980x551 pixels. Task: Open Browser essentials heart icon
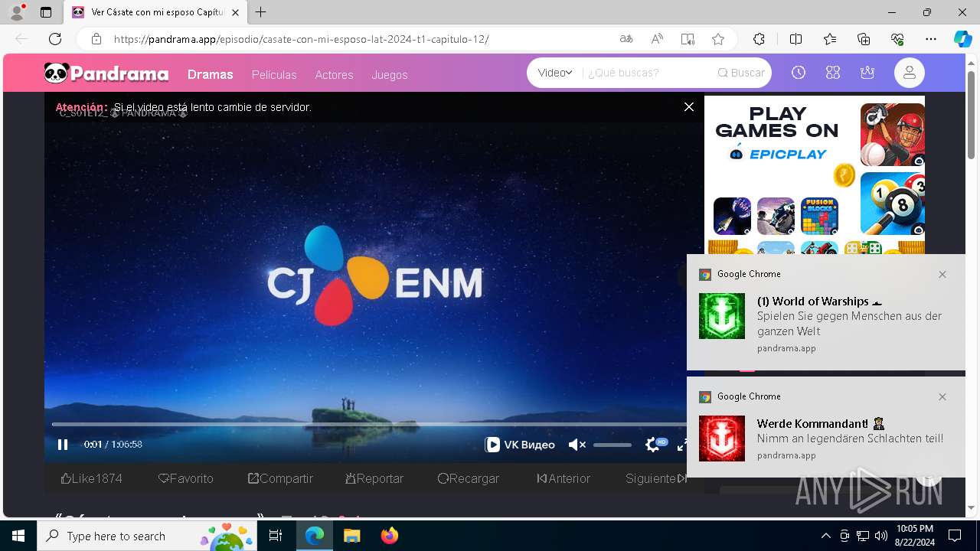[x=897, y=39]
